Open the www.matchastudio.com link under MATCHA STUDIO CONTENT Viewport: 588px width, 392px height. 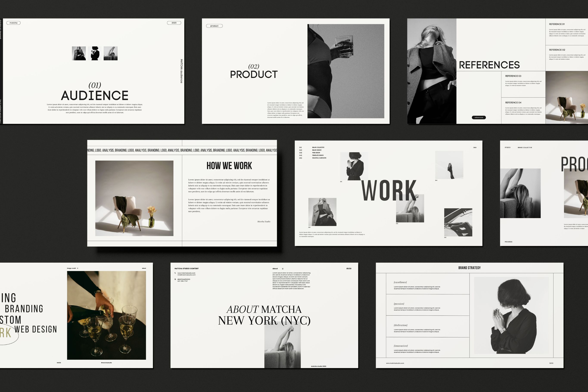click(186, 273)
